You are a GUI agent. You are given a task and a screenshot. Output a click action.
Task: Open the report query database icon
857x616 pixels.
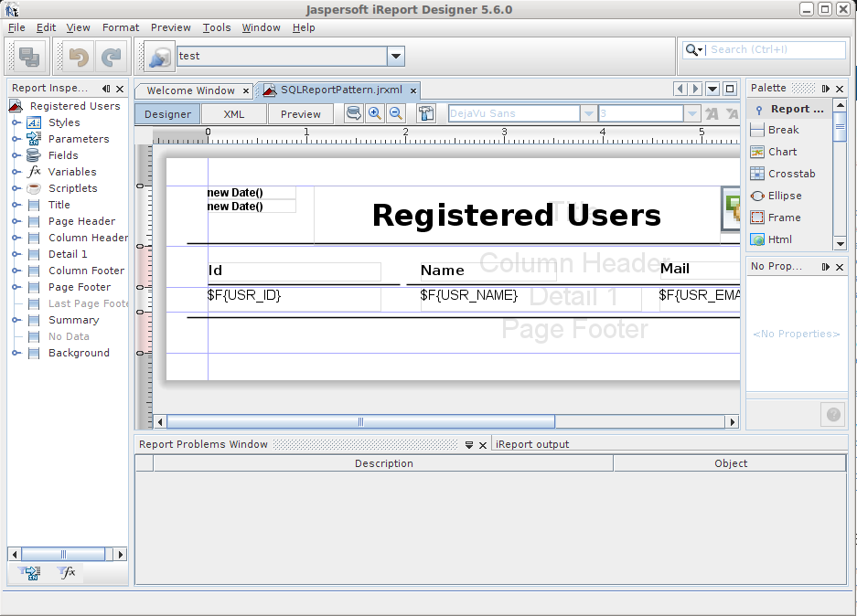tap(353, 113)
